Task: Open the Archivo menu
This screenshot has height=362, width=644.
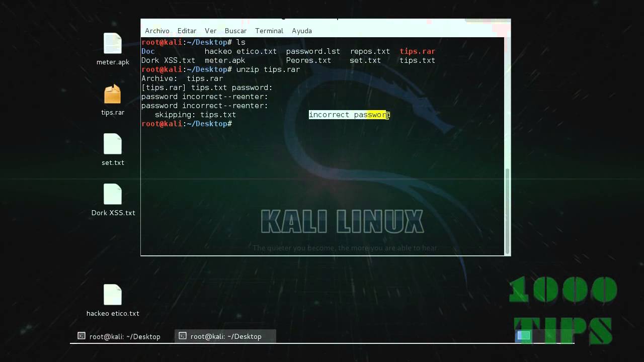Action: (x=157, y=31)
